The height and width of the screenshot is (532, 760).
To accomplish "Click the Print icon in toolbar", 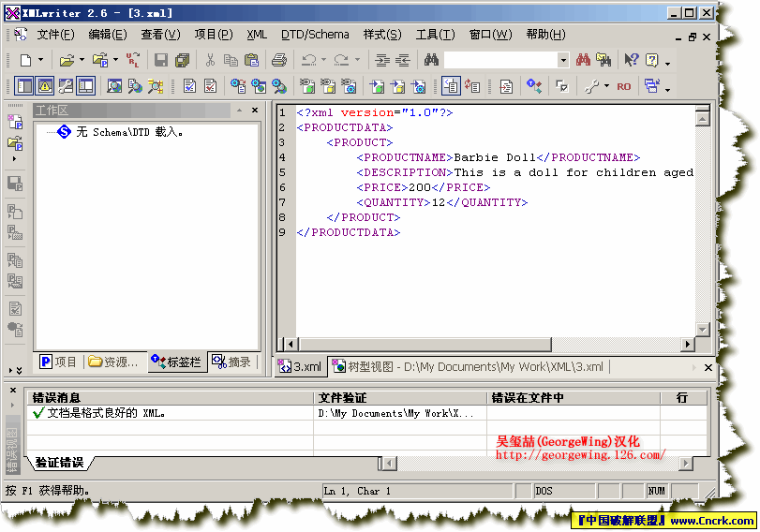I will pyautogui.click(x=278, y=60).
